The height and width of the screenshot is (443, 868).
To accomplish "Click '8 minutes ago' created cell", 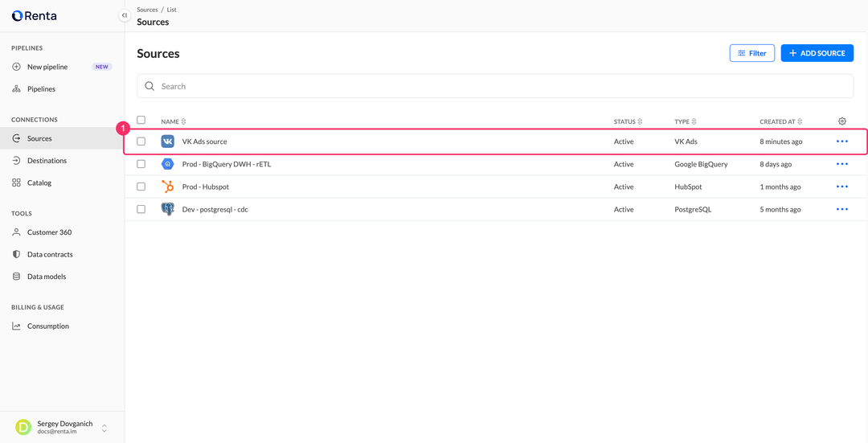I will pyautogui.click(x=780, y=142).
